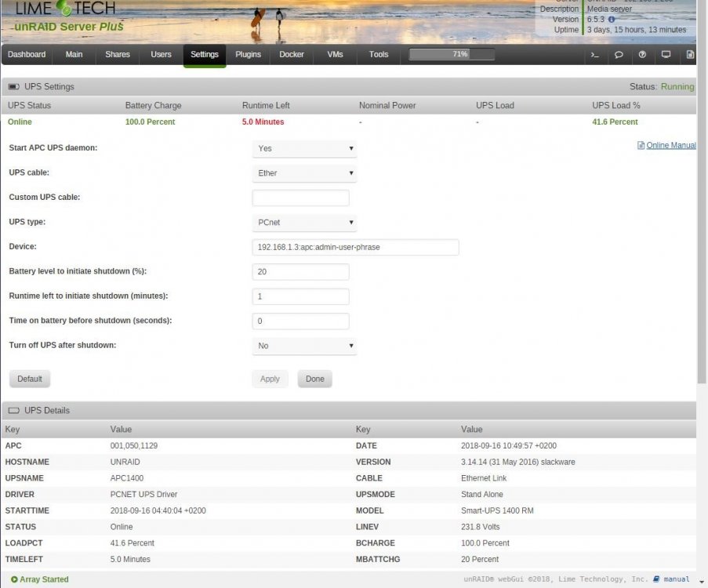Select the Settings tab

pos(205,55)
